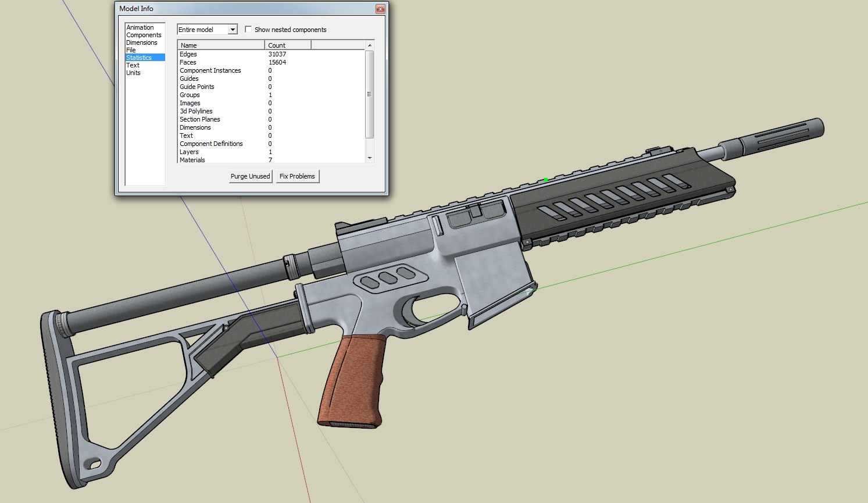This screenshot has width=868, height=503.
Task: Click the statistics list scroll up arrow
Action: point(369,45)
